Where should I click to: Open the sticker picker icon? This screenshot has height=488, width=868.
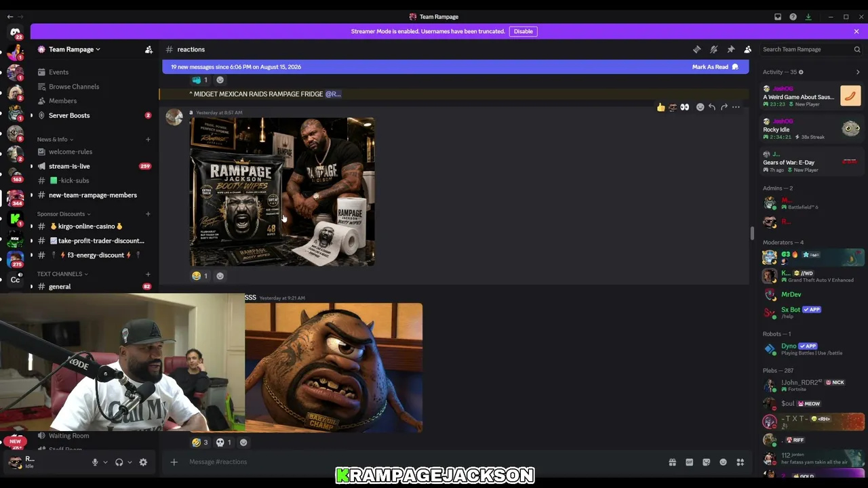(x=706, y=462)
